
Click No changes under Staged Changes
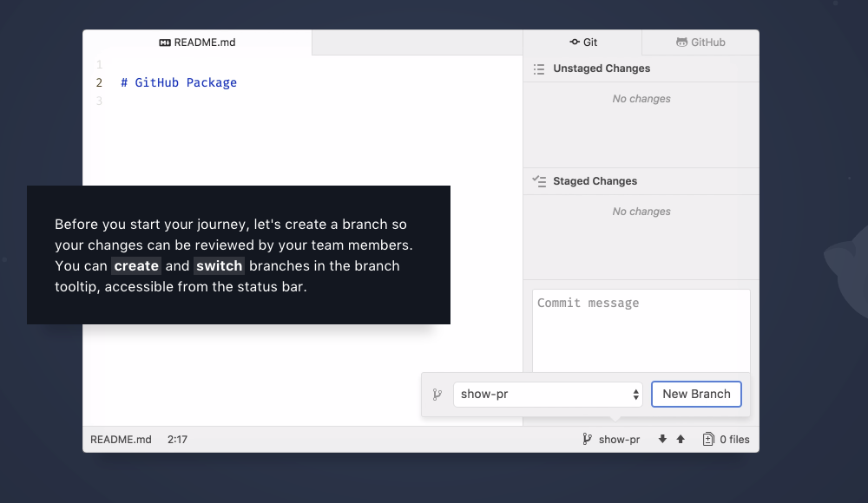[x=641, y=212]
